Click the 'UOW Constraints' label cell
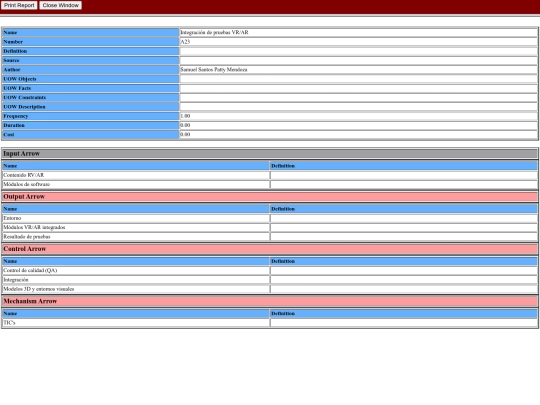The image size is (540, 405). [x=90, y=97]
